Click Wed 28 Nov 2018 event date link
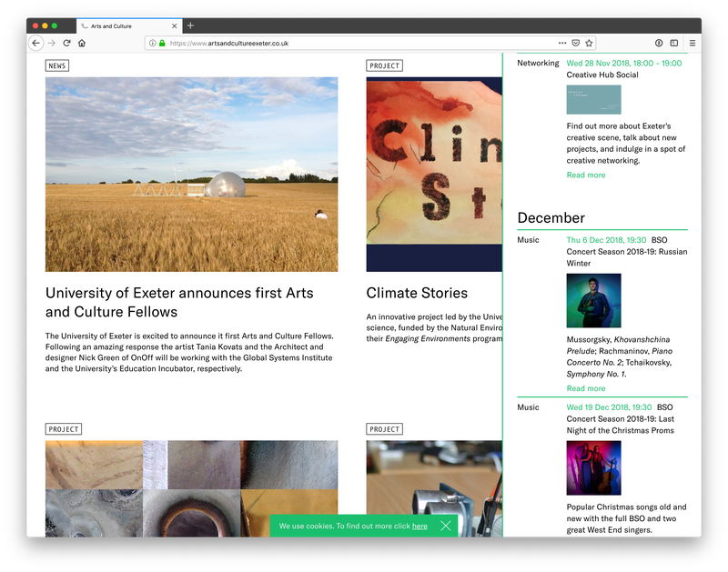Screen dimensions: 728x572 [624, 63]
